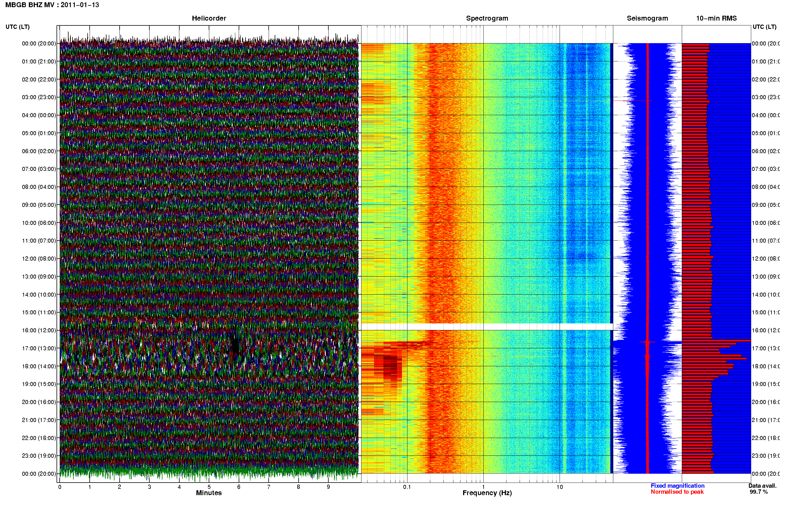This screenshot has width=812, height=508.
Task: Click the 9 tick on the Minutes axis
Action: click(328, 487)
